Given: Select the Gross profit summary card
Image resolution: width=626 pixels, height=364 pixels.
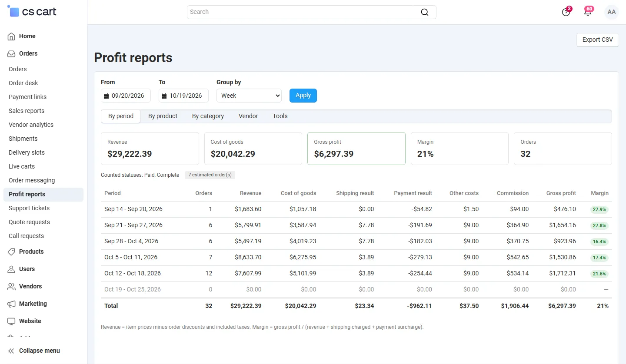Looking at the screenshot, I should [x=356, y=149].
